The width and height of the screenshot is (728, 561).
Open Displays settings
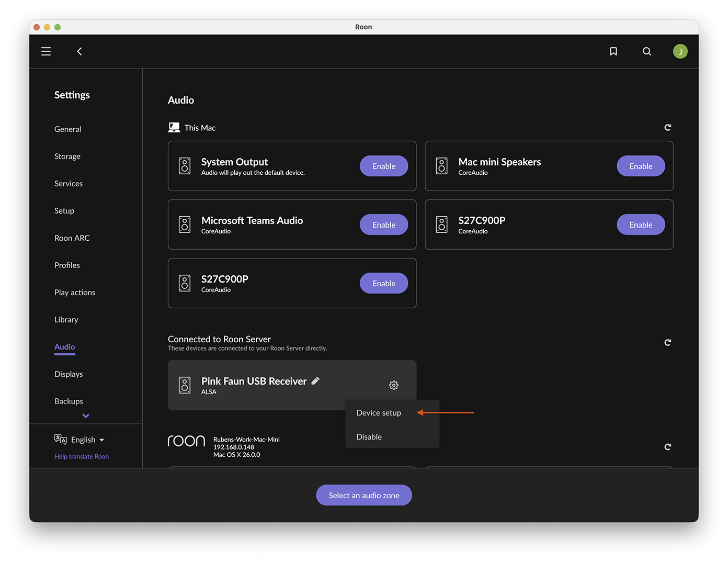pos(69,374)
